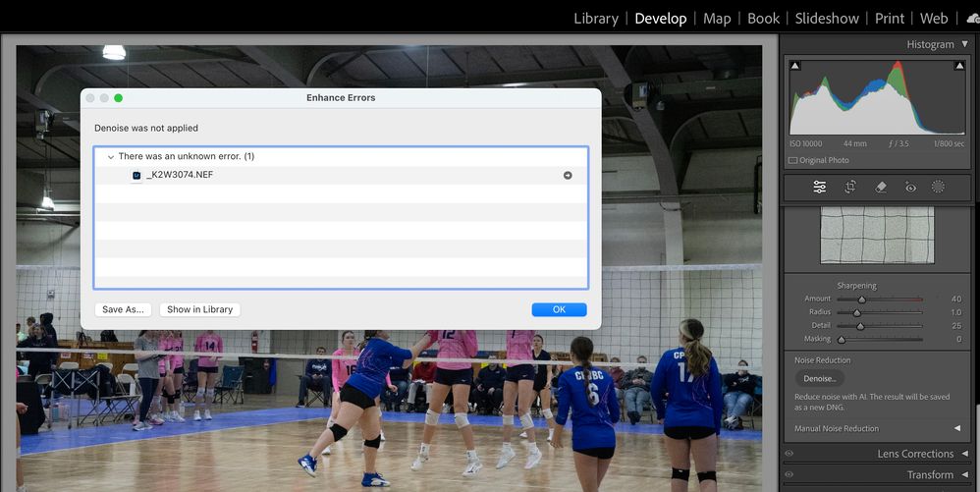Click the Sharpening Radius slider handle
This screenshot has height=492, width=980.
click(857, 312)
